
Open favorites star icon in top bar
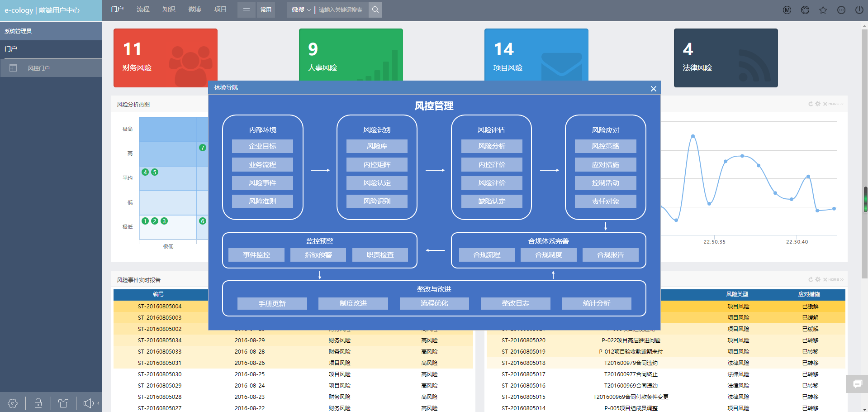pyautogui.click(x=823, y=10)
